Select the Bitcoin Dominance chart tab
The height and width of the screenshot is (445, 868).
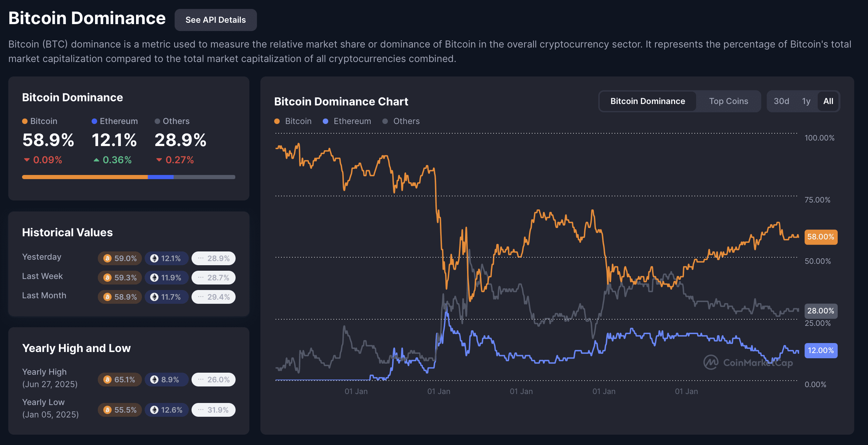(x=648, y=101)
